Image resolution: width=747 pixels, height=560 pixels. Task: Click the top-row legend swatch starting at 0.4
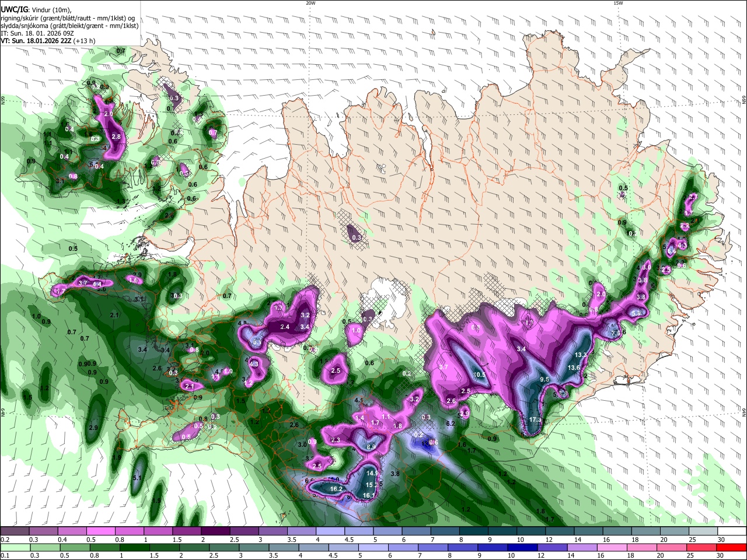[72, 531]
